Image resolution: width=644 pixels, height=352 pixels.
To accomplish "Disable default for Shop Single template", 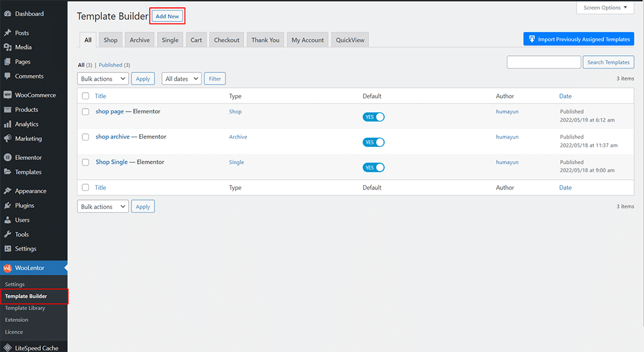I will 374,167.
